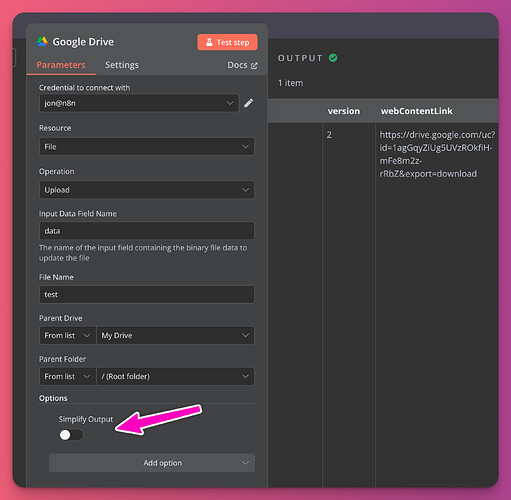The width and height of the screenshot is (511, 500).
Task: Select the Parameters tab
Action: [x=61, y=65]
